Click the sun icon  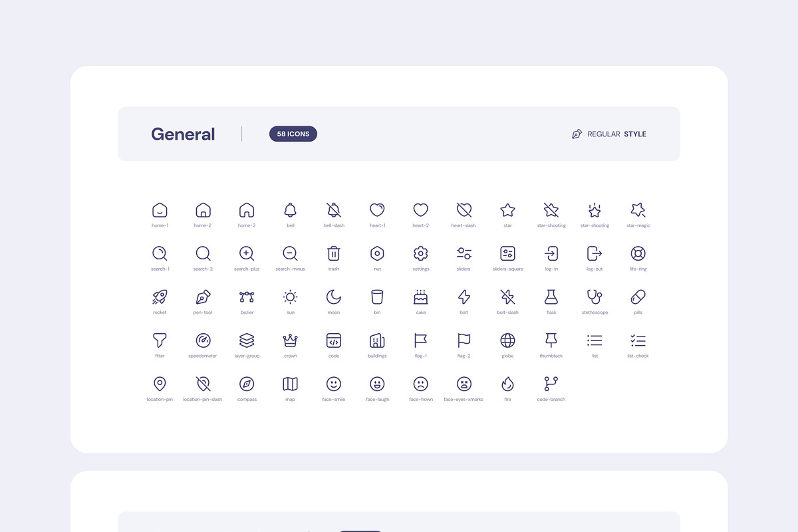[x=290, y=297]
